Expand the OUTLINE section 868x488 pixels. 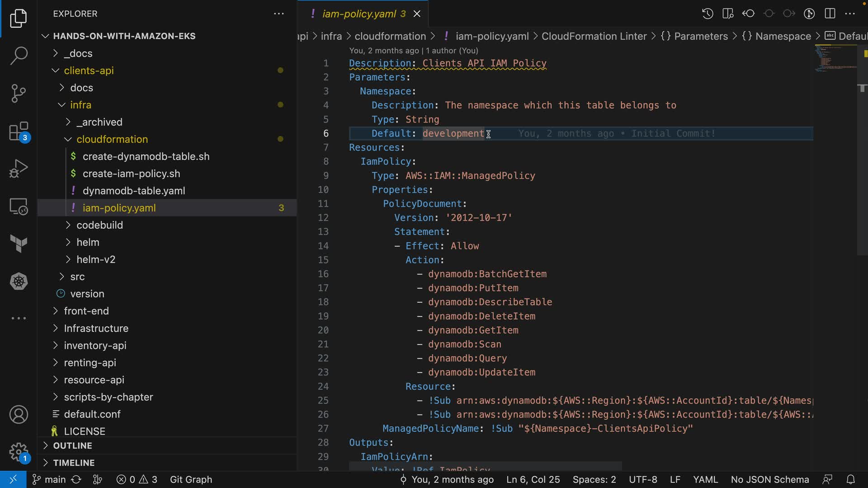coord(72,446)
